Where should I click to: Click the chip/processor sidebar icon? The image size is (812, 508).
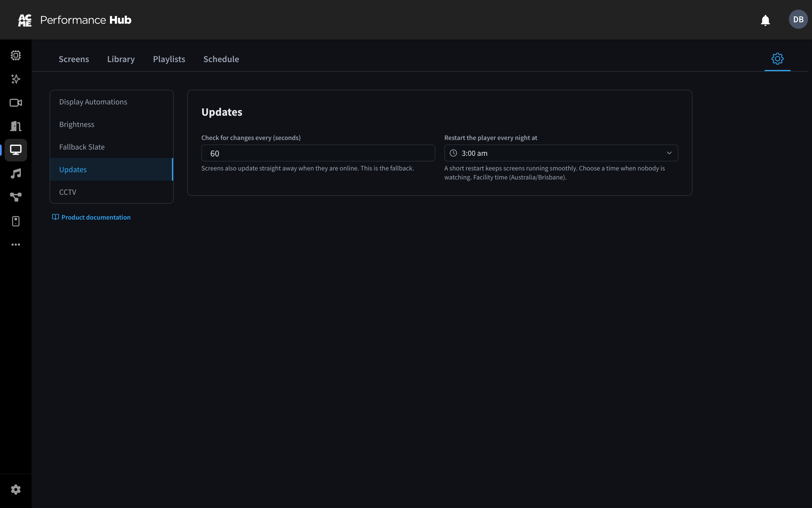point(16,55)
